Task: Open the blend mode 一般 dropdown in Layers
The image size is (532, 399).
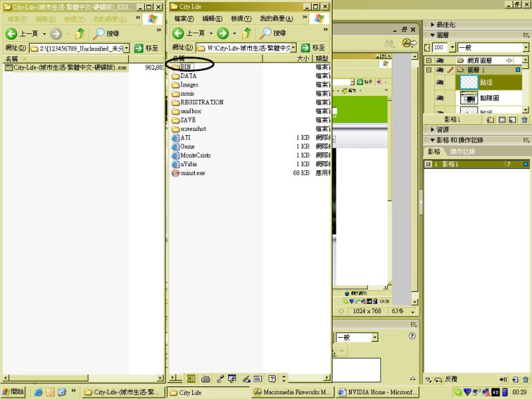Action: coord(525,47)
